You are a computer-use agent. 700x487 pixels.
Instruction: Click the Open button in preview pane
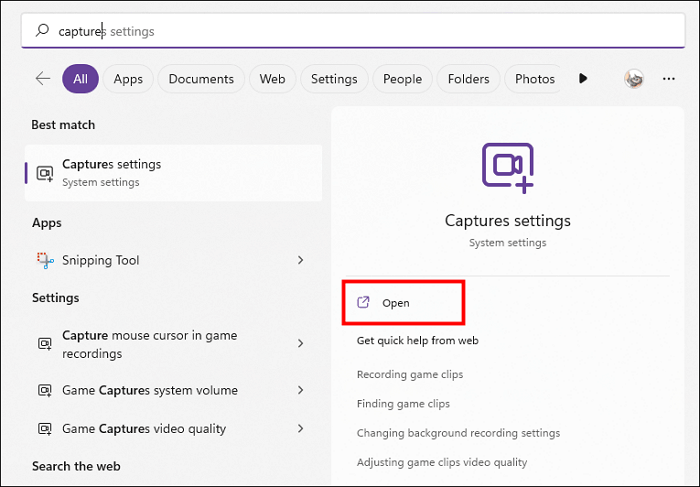point(404,303)
